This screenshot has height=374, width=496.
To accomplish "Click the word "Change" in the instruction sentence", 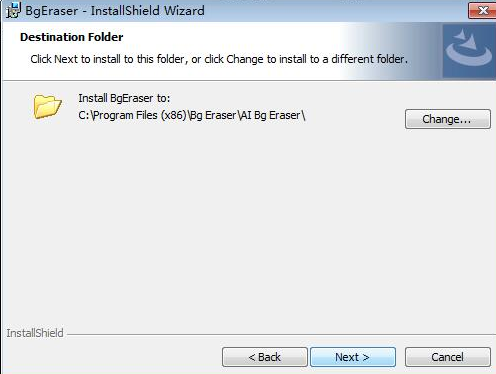I will (245, 59).
